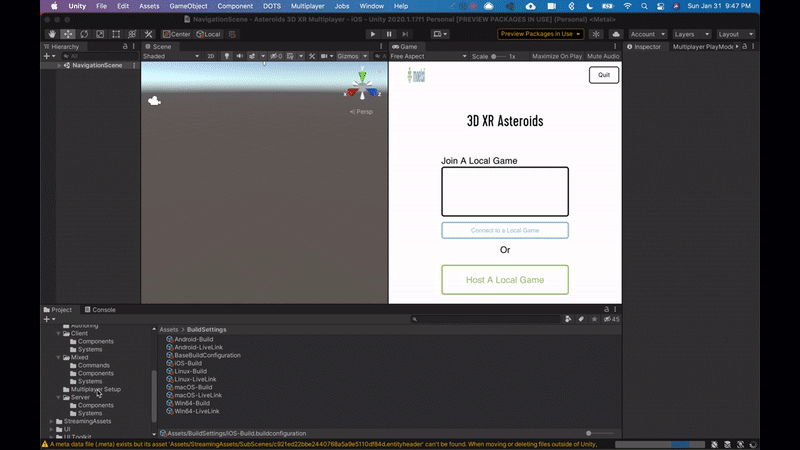
Task: Toggle Maximize On Play
Action: pos(557,56)
